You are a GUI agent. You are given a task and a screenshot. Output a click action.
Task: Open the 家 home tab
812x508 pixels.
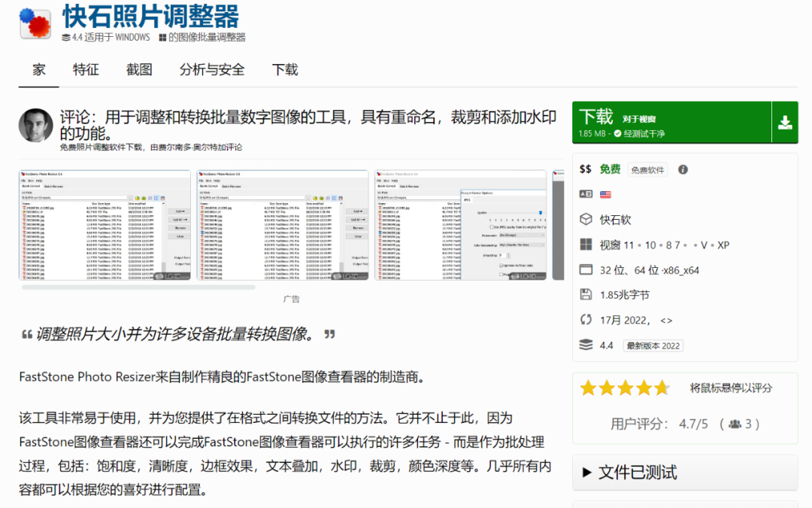pyautogui.click(x=39, y=69)
